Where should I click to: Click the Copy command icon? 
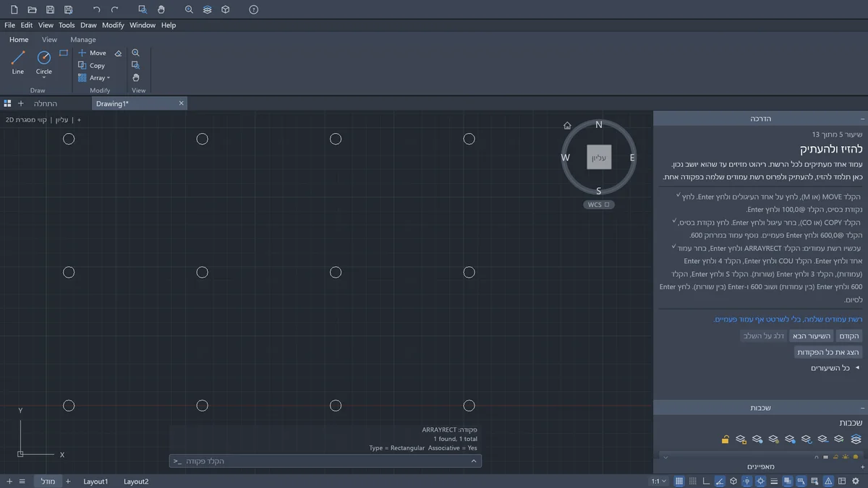[82, 65]
